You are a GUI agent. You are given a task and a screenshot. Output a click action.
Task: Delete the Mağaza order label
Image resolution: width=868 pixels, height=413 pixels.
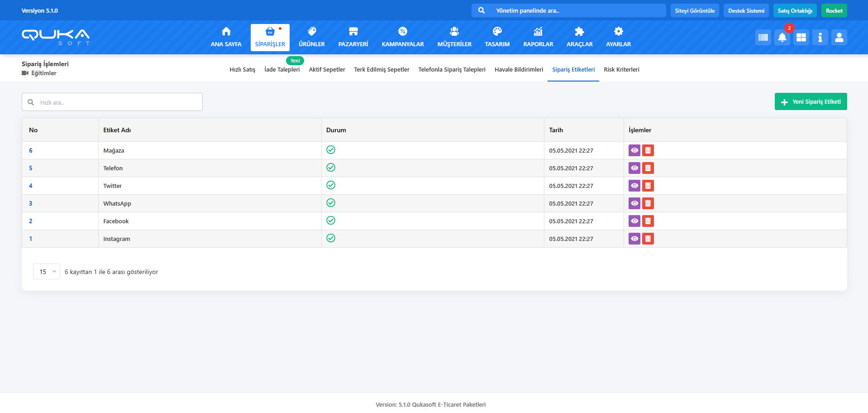tap(648, 150)
